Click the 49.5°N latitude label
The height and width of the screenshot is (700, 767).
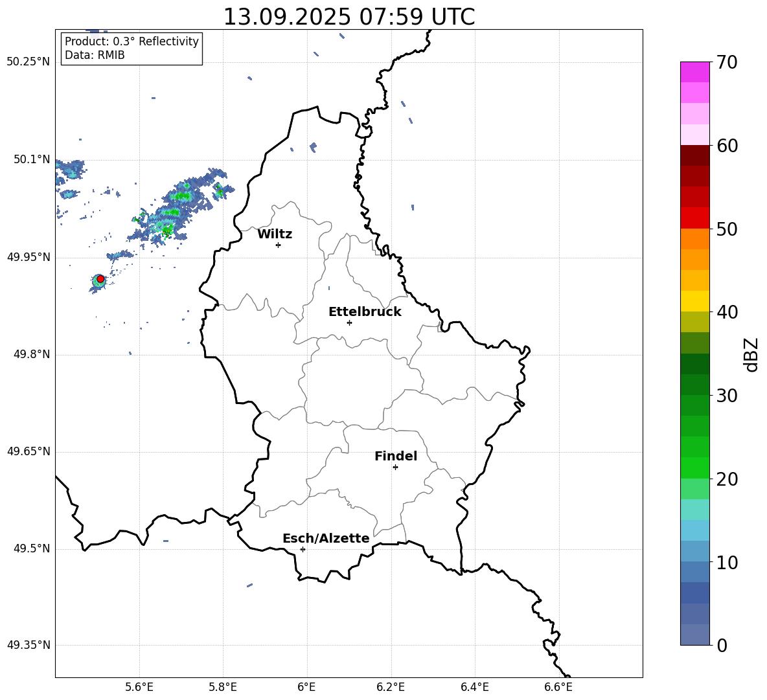pyautogui.click(x=32, y=548)
